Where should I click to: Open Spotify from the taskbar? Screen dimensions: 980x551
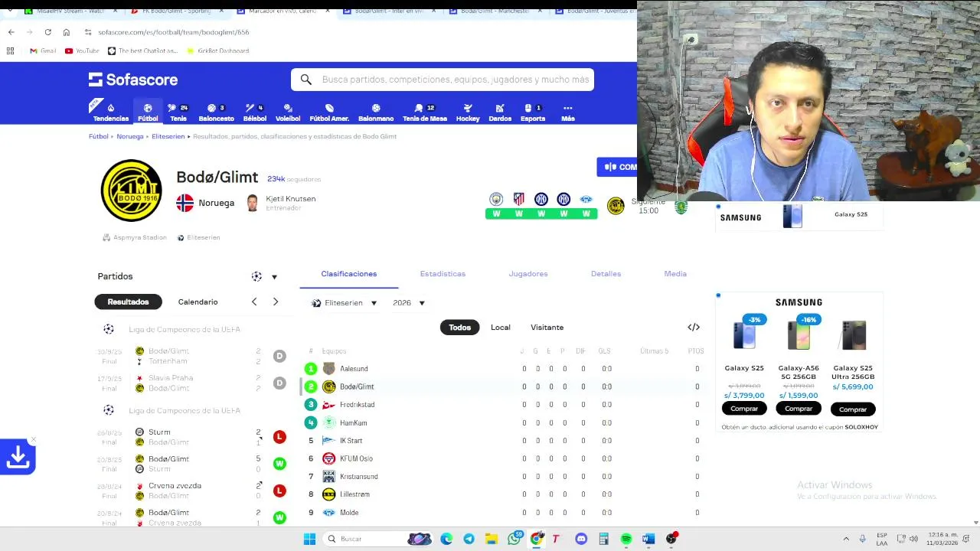[626, 539]
